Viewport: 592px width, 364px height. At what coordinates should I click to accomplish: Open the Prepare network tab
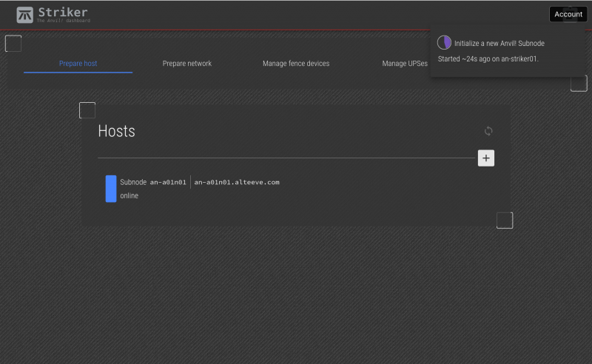[x=187, y=64]
